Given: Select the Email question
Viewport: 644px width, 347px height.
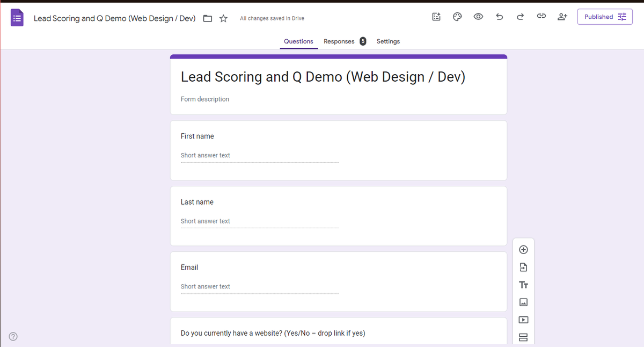Looking at the screenshot, I should pos(339,281).
